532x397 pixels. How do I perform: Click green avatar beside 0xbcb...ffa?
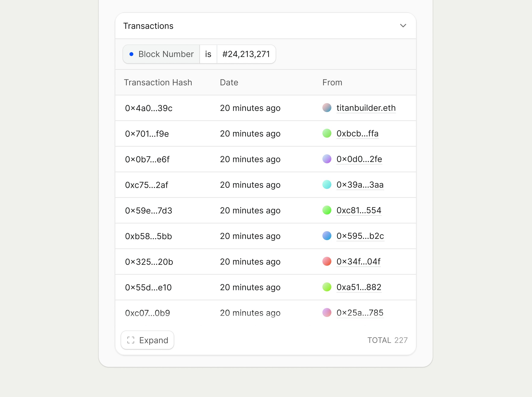pos(327,133)
